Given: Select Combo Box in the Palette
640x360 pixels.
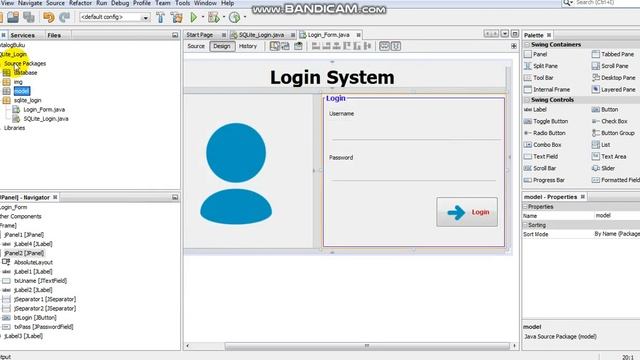Looking at the screenshot, I should click(x=542, y=145).
